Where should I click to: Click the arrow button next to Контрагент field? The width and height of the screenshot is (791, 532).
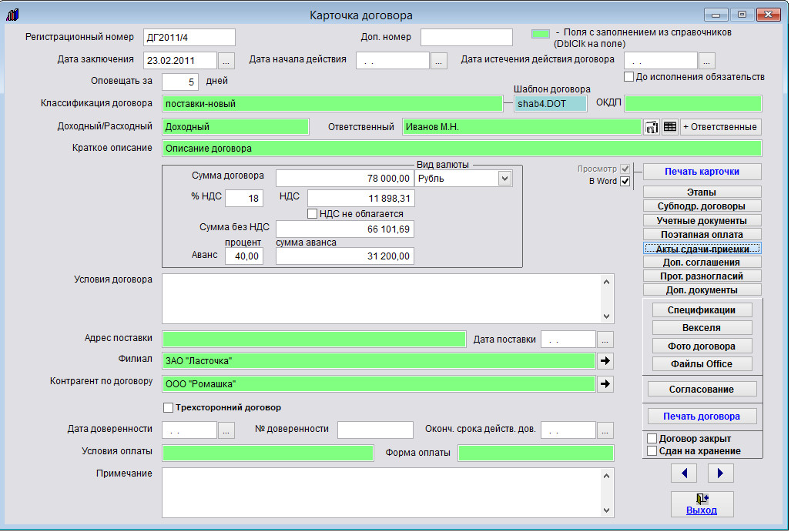[x=605, y=383]
